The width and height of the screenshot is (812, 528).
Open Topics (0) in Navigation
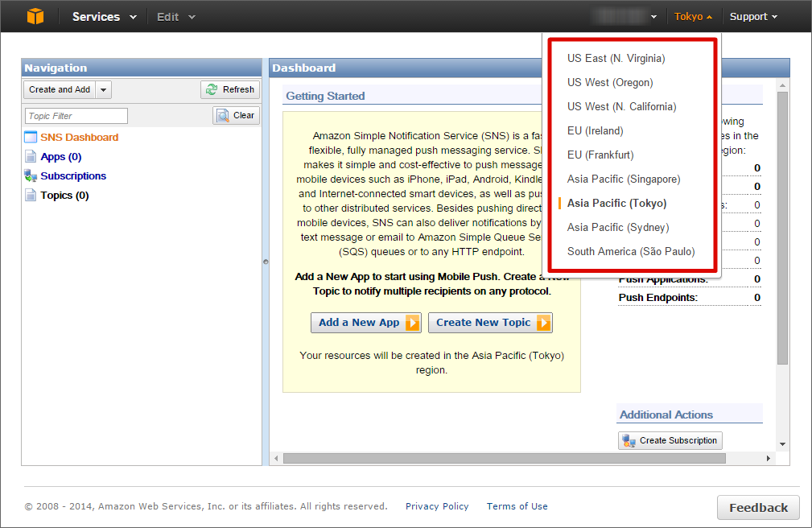(64, 196)
